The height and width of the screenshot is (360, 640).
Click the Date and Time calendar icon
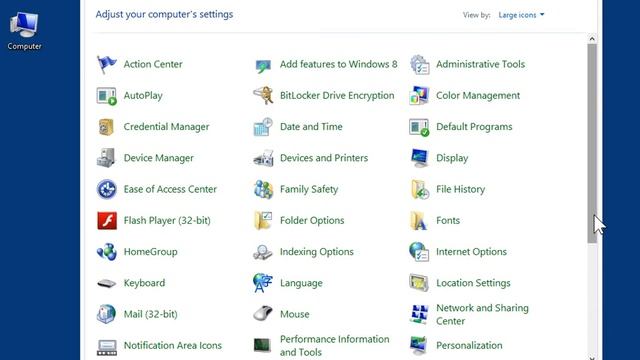[263, 127]
